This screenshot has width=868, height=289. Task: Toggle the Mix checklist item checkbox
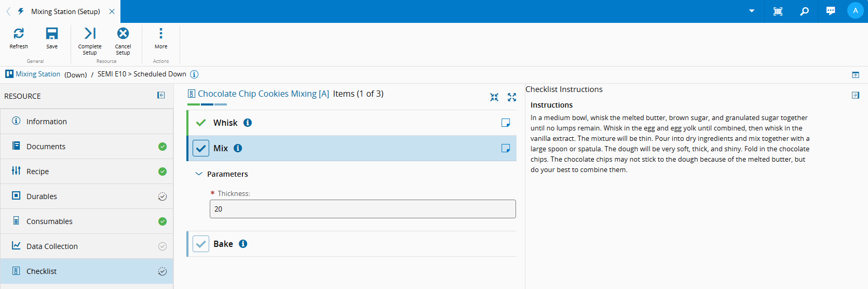(x=201, y=148)
